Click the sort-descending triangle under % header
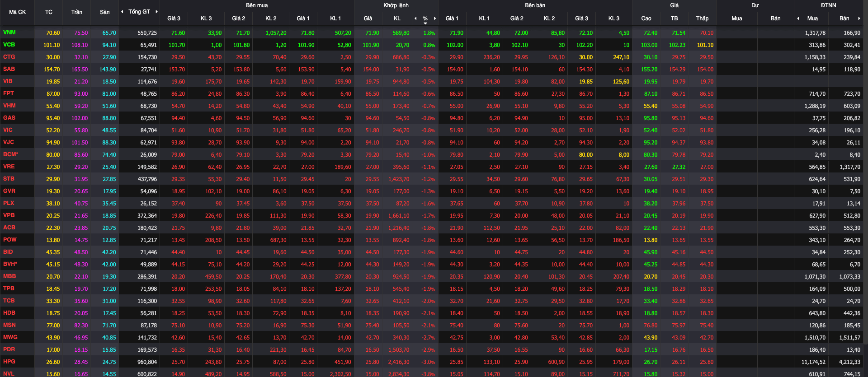The image size is (868, 377). 425,23
